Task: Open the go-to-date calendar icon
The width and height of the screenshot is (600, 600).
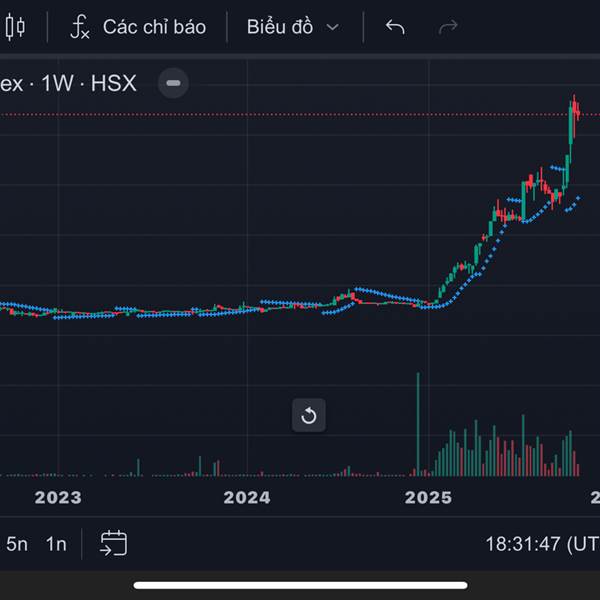Action: tap(113, 543)
